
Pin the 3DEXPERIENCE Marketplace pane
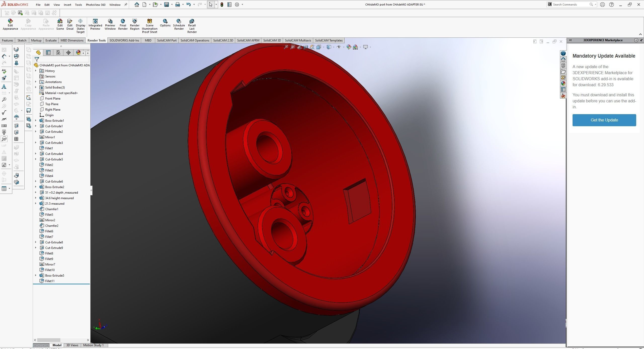[641, 40]
